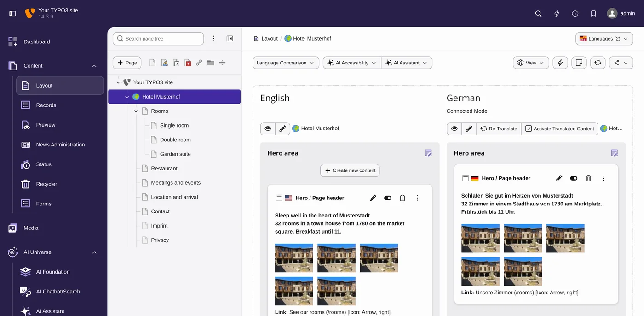
Task: Select the external link page icon
Action: [x=199, y=63]
